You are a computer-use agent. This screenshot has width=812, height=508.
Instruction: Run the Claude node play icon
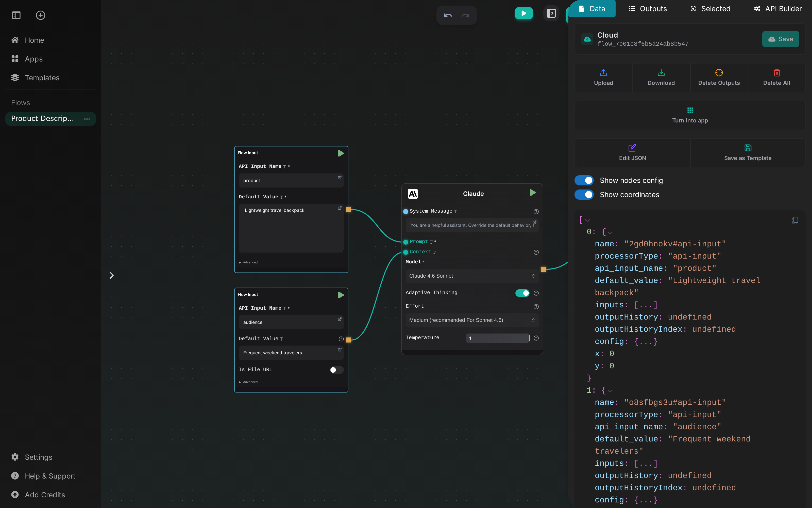(x=533, y=193)
